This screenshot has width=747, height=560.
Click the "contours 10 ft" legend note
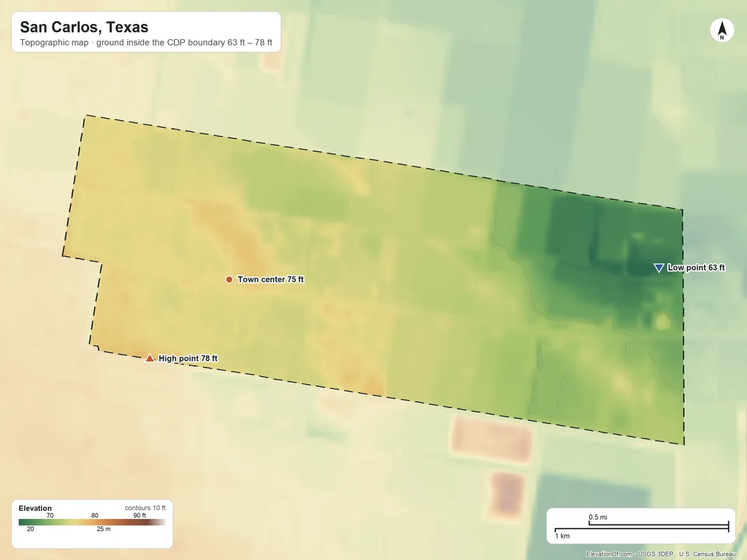(145, 508)
